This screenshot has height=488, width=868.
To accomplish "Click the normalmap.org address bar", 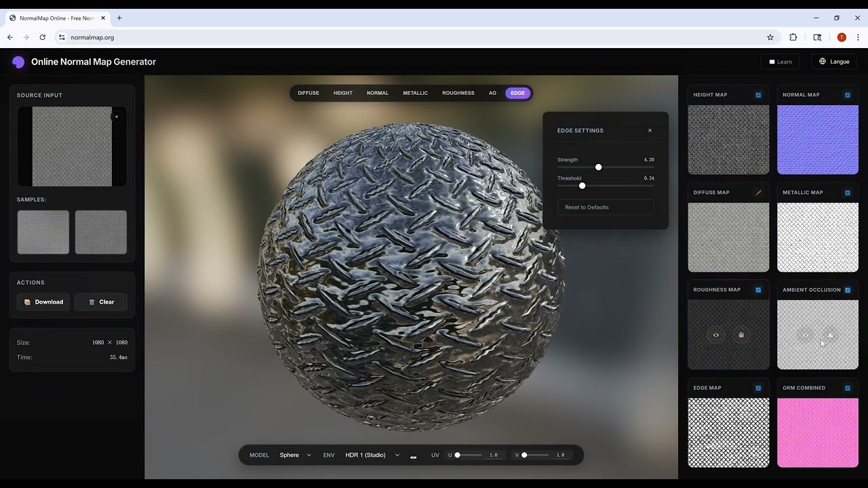I will (416, 37).
